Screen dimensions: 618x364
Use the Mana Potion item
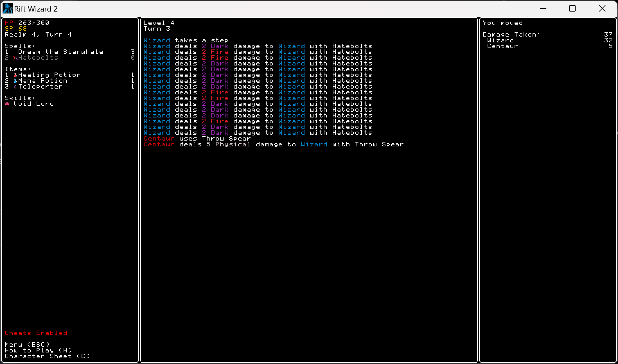click(x=42, y=81)
